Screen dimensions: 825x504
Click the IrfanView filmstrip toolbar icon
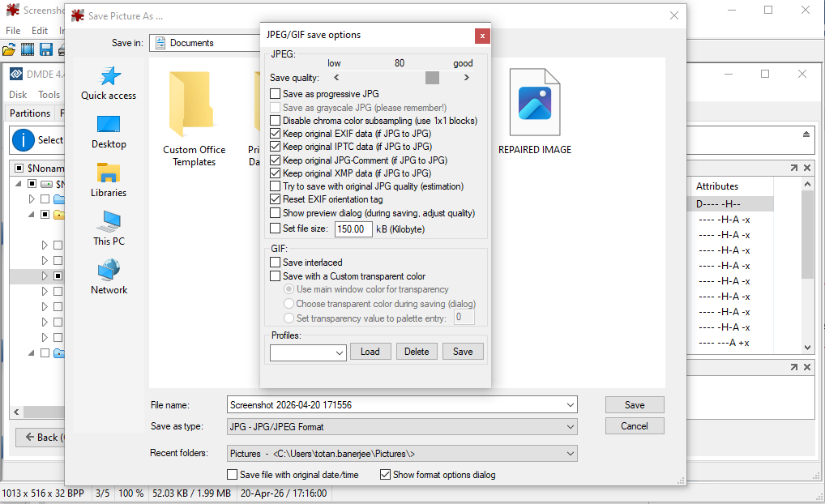(28, 50)
